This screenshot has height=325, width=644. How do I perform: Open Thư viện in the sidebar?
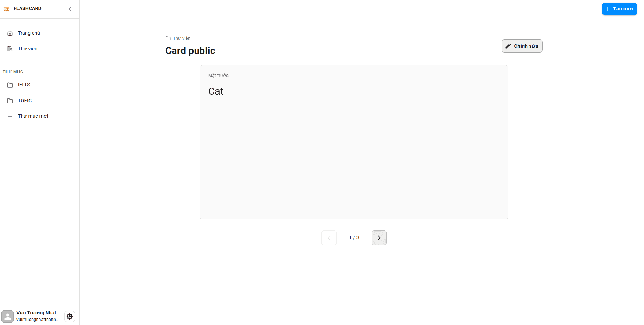tap(27, 49)
